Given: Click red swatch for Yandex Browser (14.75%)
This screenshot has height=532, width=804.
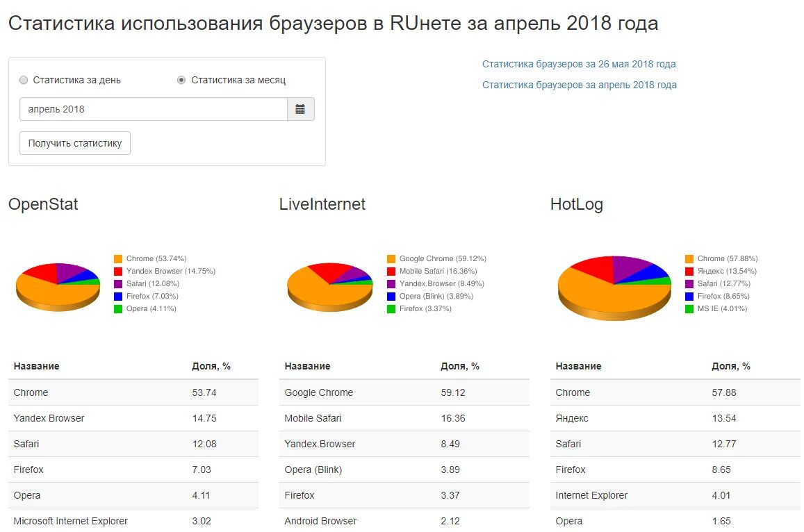Looking at the screenshot, I should click(x=118, y=271).
